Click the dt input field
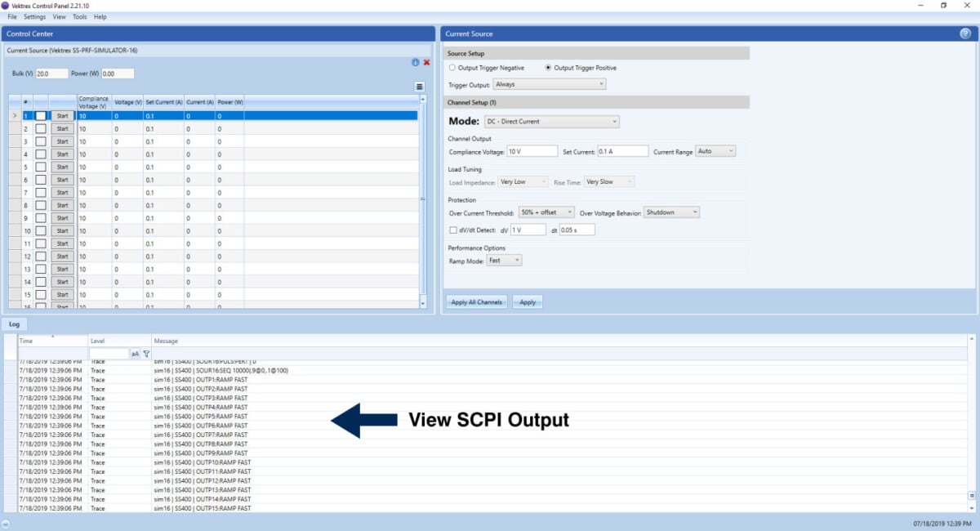This screenshot has width=980, height=531. 577,230
